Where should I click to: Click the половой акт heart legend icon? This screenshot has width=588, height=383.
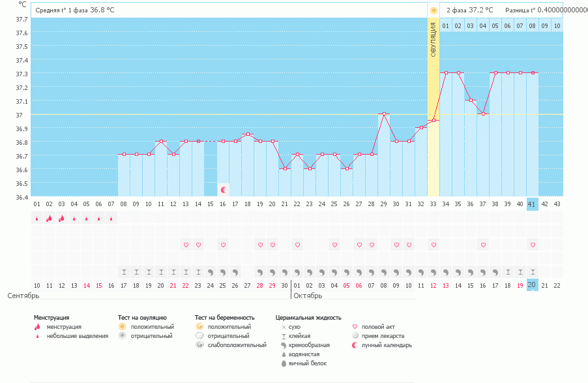355,326
